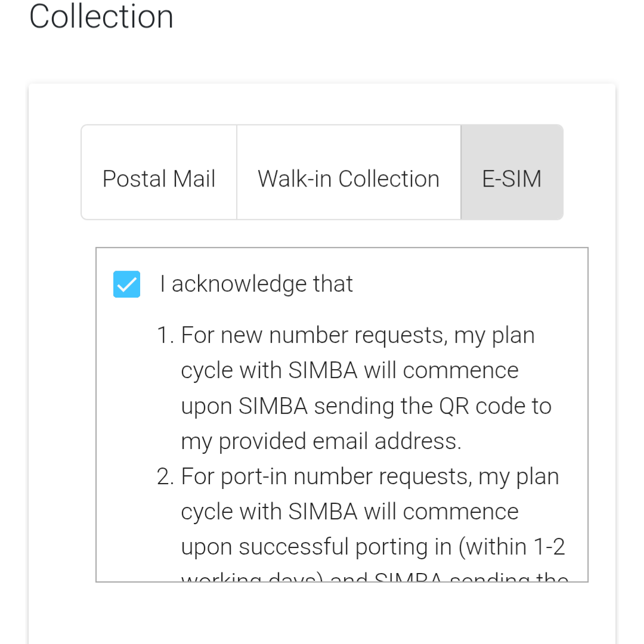The height and width of the screenshot is (644, 644).
Task: Click the "my provided email address" line
Action: click(x=321, y=441)
